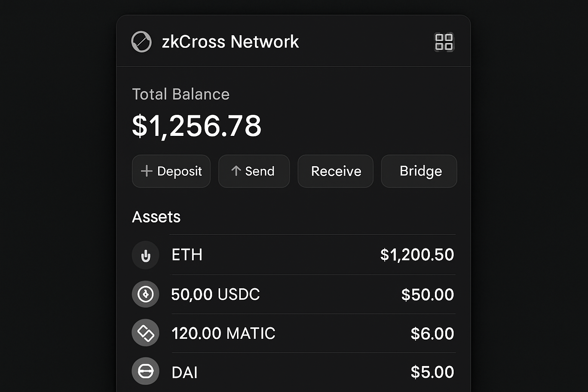The width and height of the screenshot is (588, 392).
Task: Click the plus icon inside Deposit button
Action: tap(147, 171)
